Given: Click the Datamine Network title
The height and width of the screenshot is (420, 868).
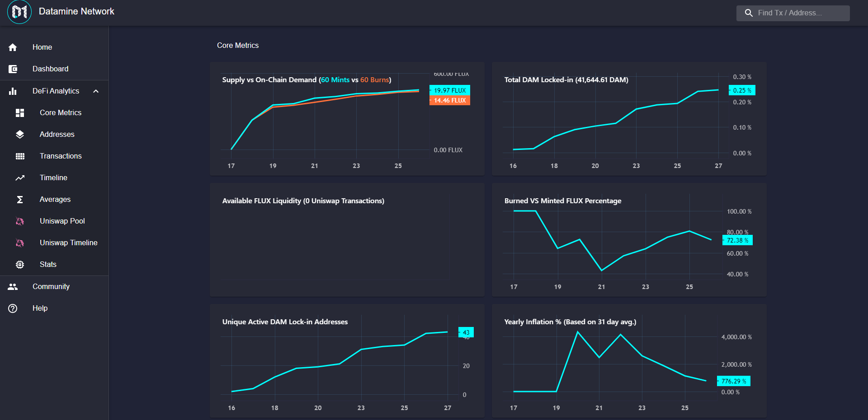Looking at the screenshot, I should pos(76,11).
